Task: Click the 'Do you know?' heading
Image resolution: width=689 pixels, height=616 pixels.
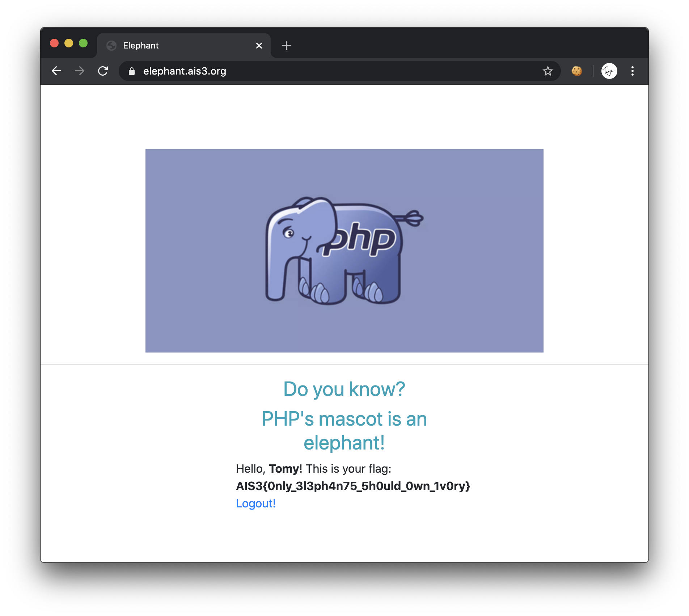Action: pos(344,389)
